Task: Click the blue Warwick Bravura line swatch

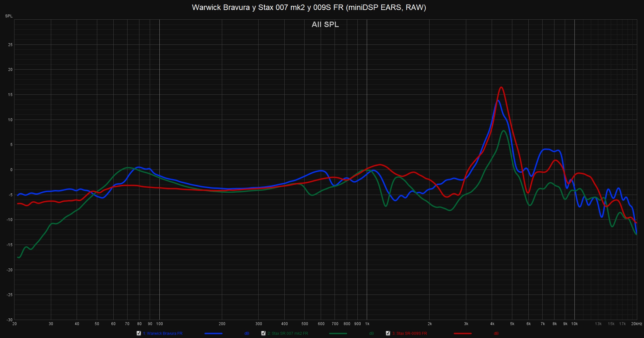Action: pos(213,333)
